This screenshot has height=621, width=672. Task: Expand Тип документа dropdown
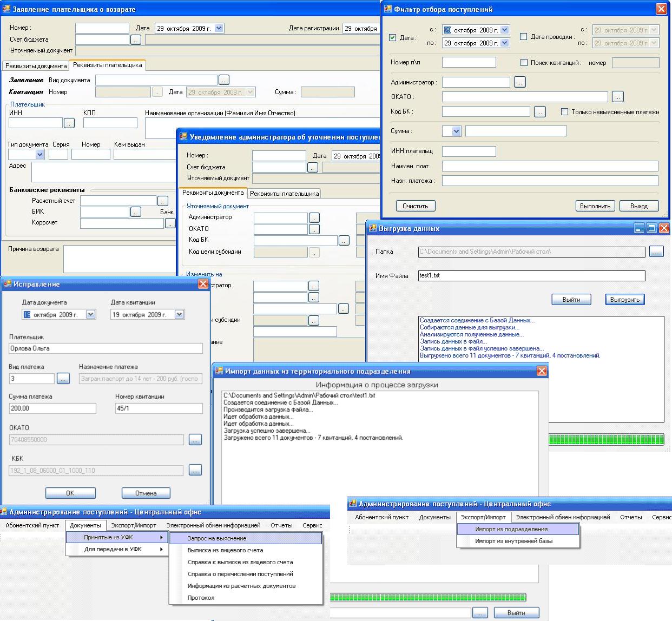(x=39, y=155)
